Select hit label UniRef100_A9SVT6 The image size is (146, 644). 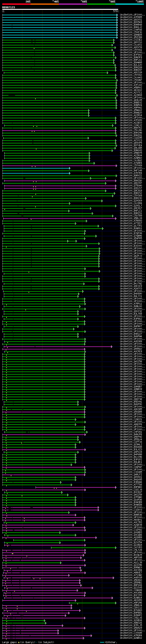131,47
